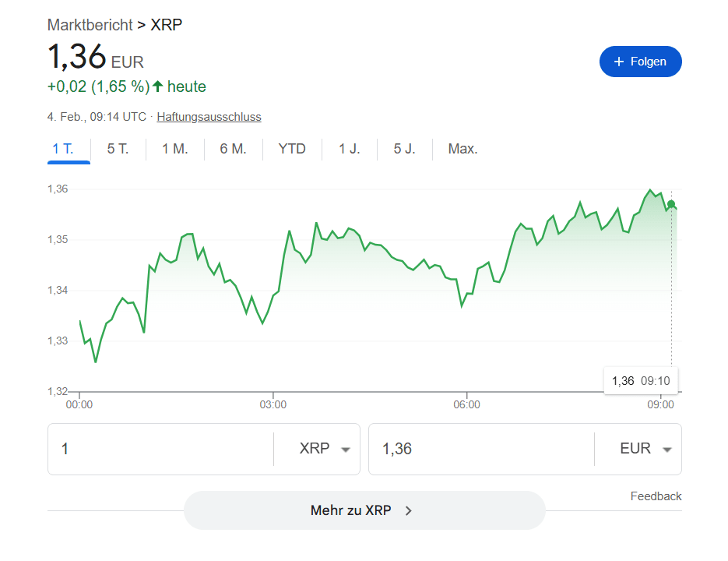This screenshot has height=561, width=728.
Task: Click the +0,02 (1,65 %) change text
Action: click(98, 86)
